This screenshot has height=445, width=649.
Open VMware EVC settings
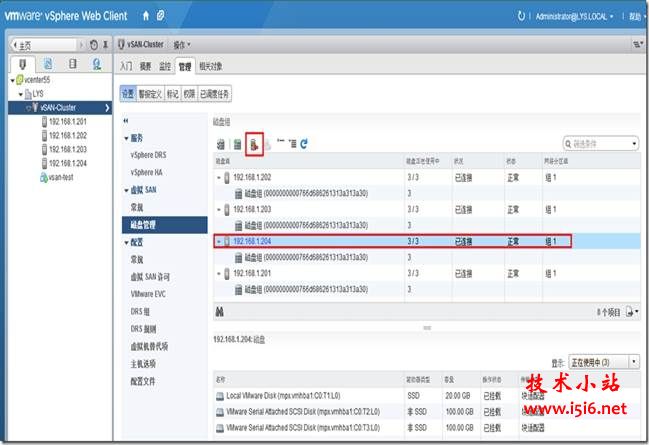[148, 294]
